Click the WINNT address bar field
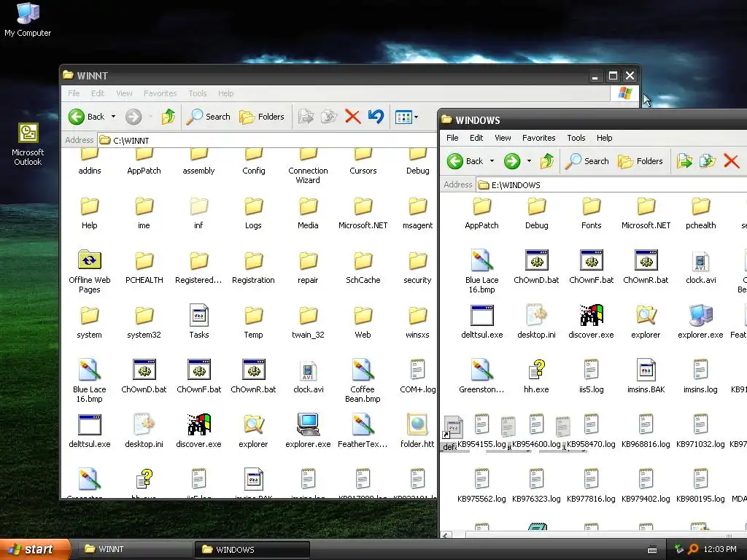The height and width of the screenshot is (560, 747). pyautogui.click(x=267, y=141)
